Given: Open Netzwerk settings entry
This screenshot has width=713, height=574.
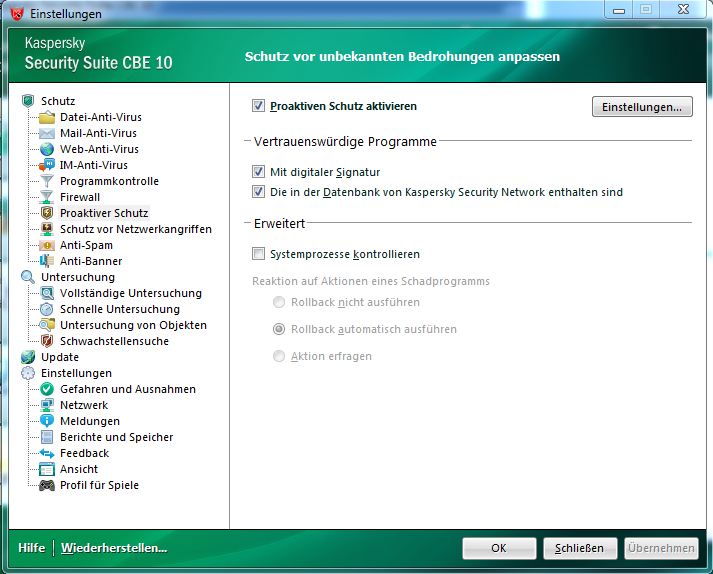Looking at the screenshot, I should coord(84,405).
